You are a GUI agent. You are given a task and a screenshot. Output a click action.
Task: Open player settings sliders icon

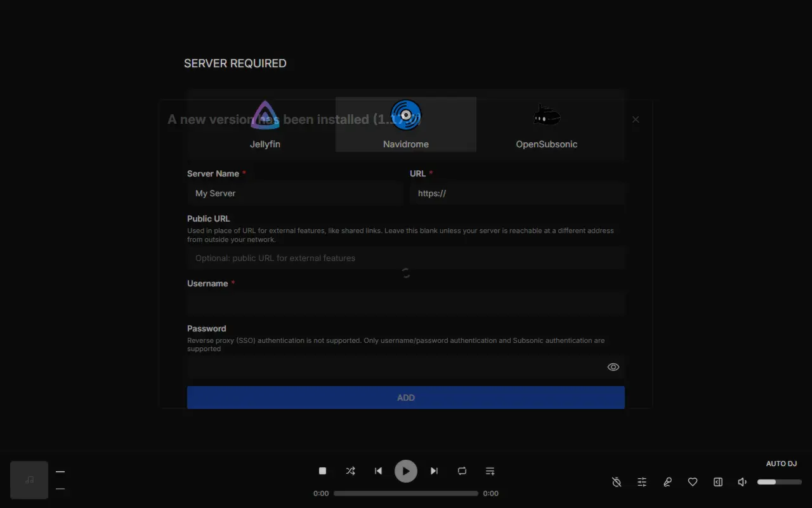click(642, 482)
